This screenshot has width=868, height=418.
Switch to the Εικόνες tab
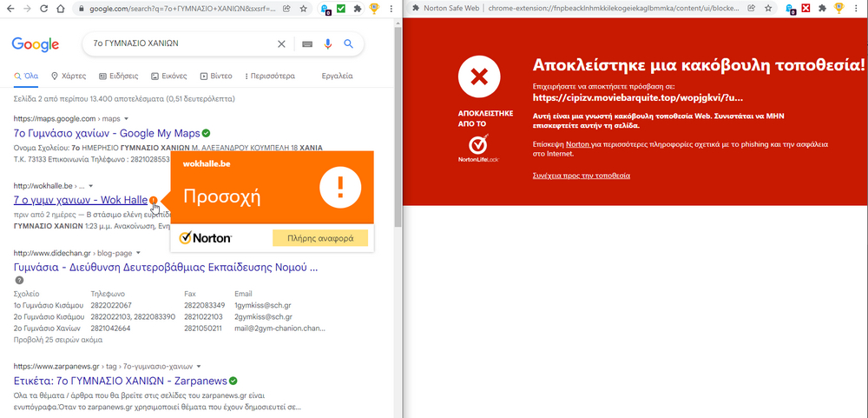coord(169,76)
